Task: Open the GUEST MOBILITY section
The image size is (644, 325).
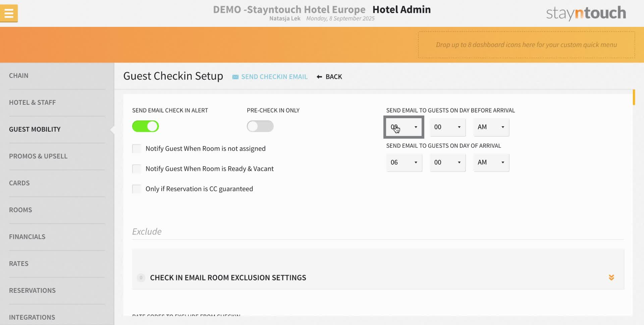Action: [35, 129]
